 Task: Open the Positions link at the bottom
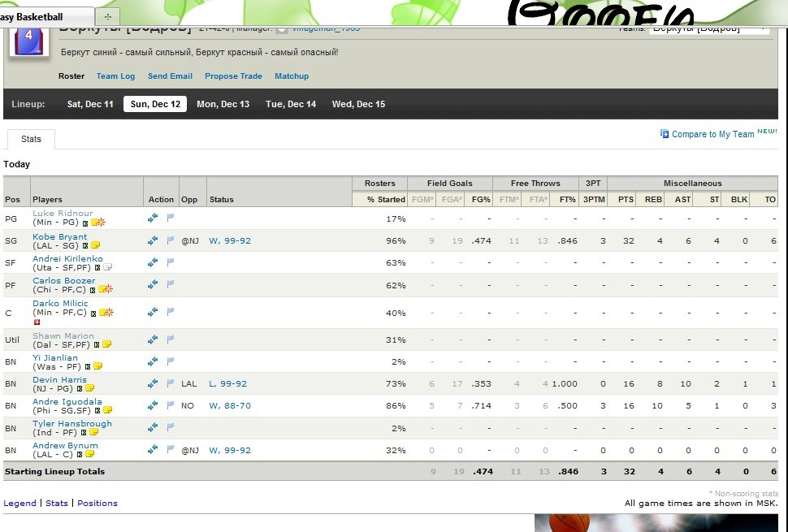tap(97, 503)
